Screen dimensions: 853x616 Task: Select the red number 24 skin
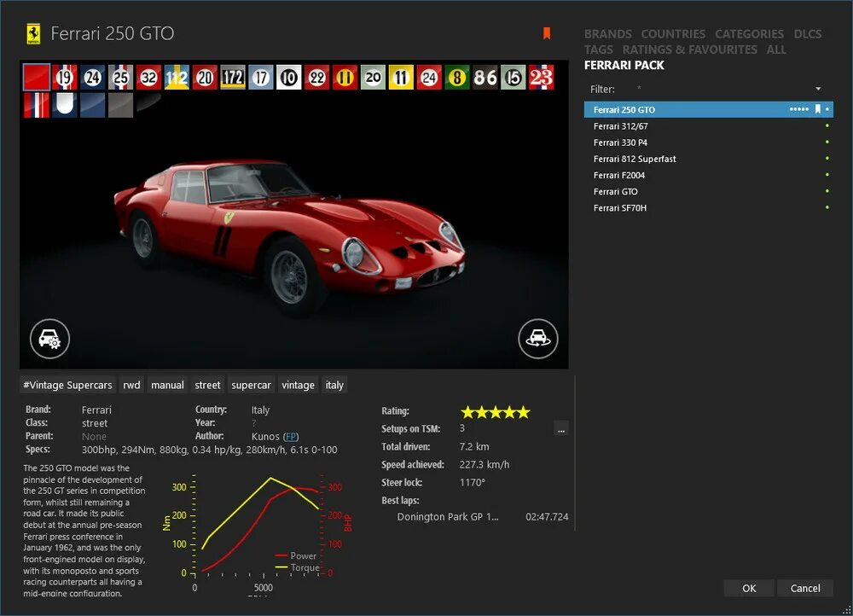coord(429,78)
